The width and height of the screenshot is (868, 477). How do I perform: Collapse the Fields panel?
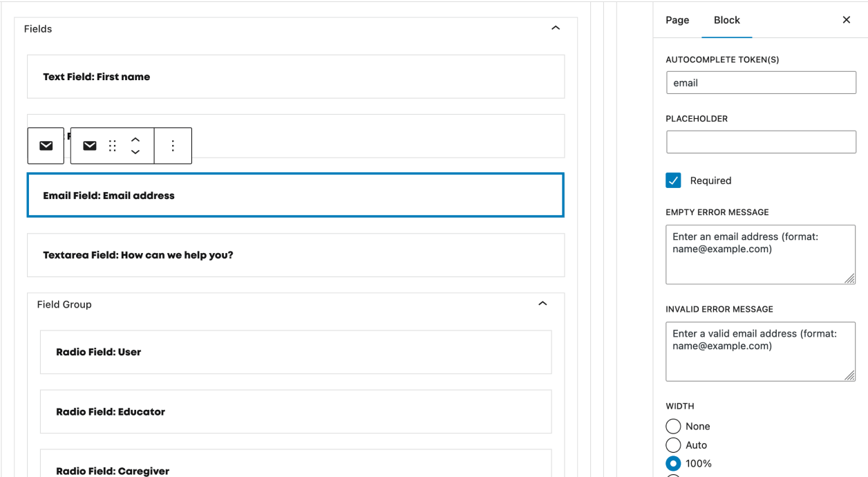556,28
